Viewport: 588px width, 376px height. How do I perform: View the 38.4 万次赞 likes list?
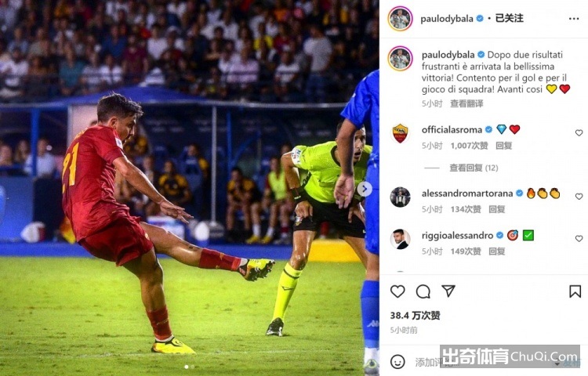point(415,316)
